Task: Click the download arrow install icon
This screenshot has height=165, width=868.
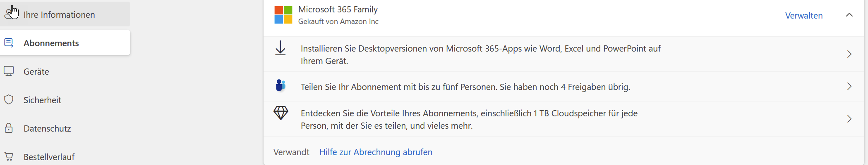Action: tap(281, 48)
